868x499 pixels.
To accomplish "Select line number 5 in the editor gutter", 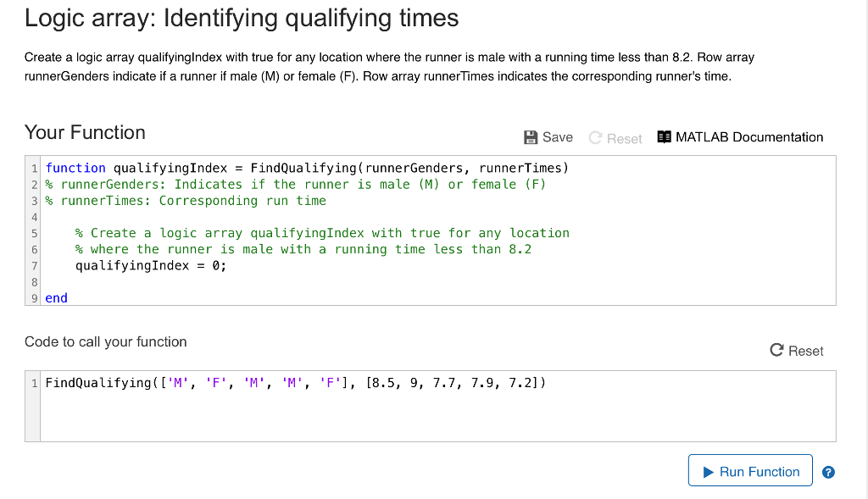I will click(x=34, y=233).
